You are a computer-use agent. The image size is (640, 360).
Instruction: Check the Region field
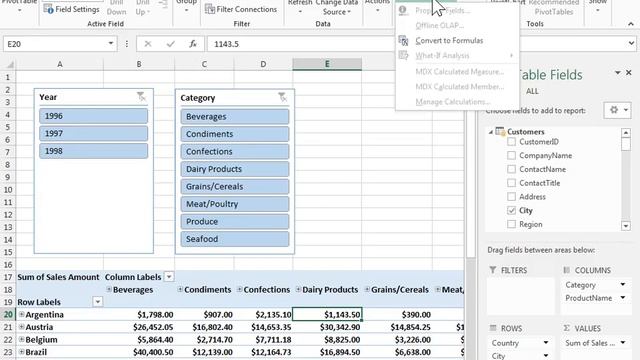click(x=511, y=224)
